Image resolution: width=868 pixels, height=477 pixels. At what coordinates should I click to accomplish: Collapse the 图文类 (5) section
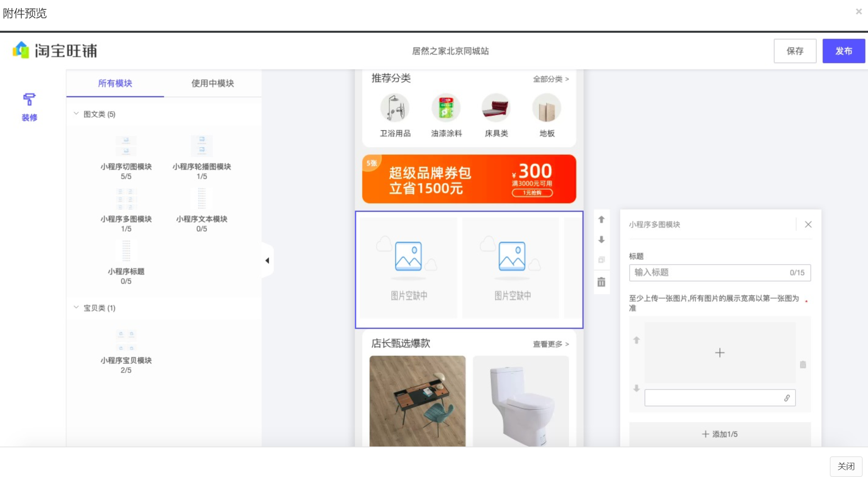(x=76, y=114)
